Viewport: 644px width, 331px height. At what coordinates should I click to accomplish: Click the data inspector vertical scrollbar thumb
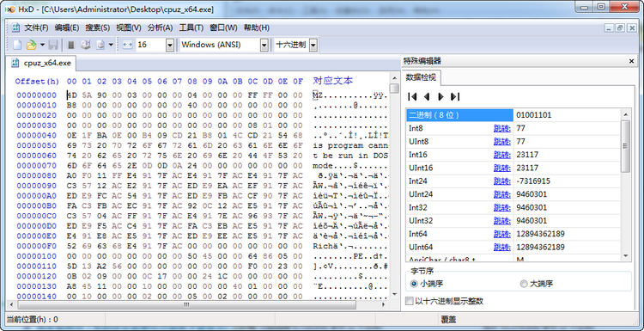pyautogui.click(x=625, y=146)
